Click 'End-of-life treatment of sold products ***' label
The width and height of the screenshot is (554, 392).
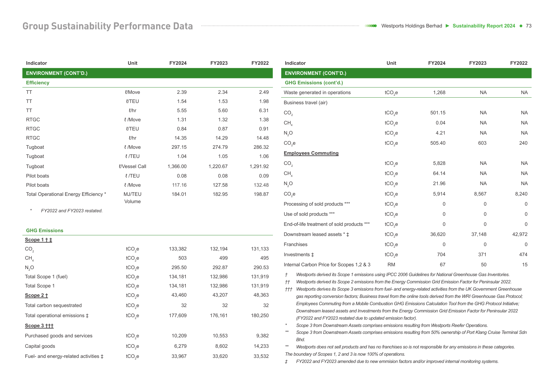(x=327, y=224)
